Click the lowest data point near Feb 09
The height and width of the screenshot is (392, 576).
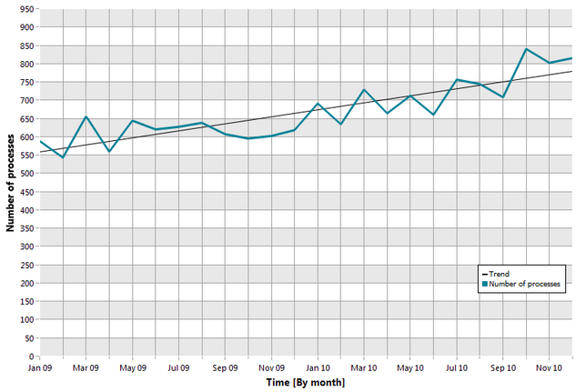pos(63,158)
